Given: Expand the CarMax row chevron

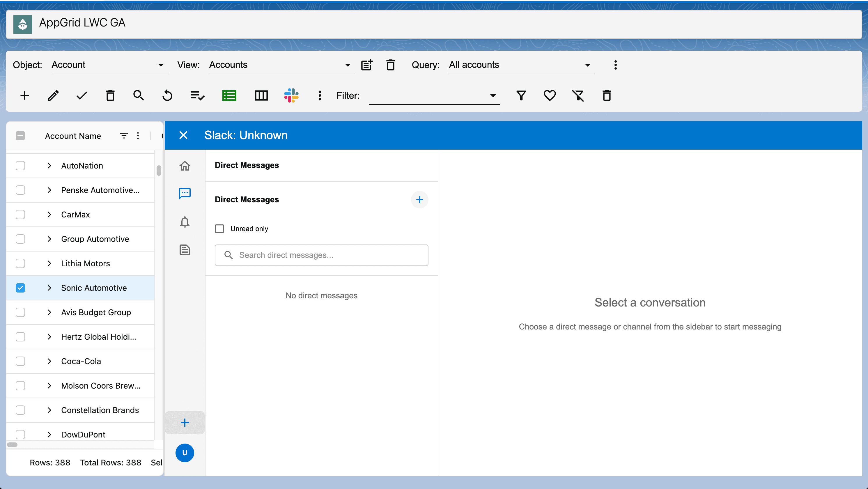Looking at the screenshot, I should pos(49,215).
